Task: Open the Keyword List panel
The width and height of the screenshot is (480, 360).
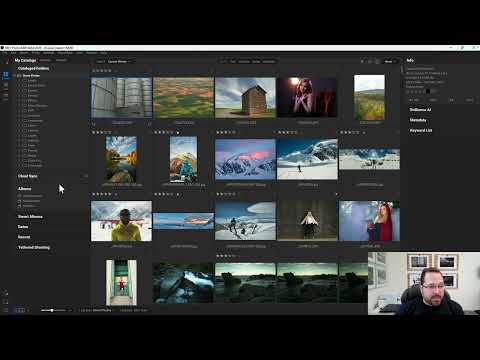Action: pos(421,130)
